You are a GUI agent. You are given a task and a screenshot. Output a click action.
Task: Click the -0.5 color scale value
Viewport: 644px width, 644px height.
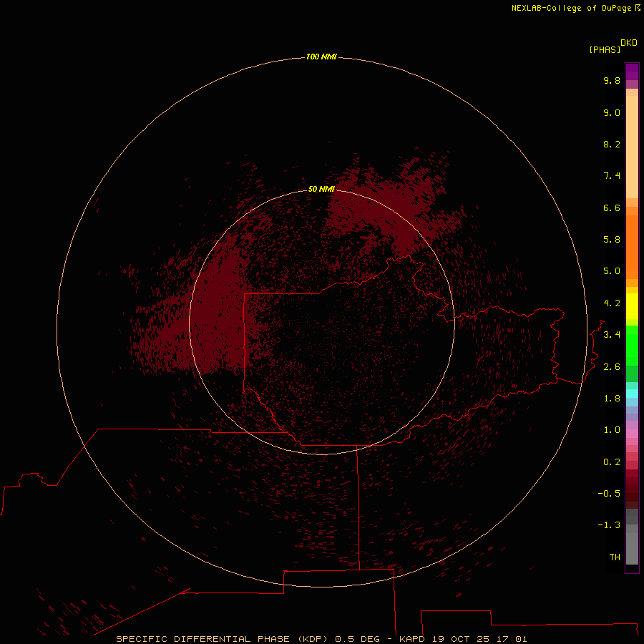point(609,494)
